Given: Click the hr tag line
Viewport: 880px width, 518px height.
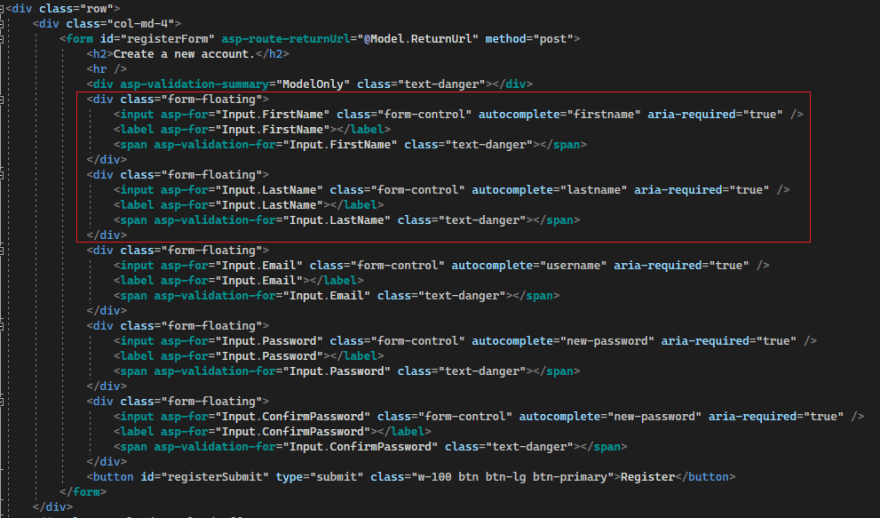Looking at the screenshot, I should click(x=107, y=69).
